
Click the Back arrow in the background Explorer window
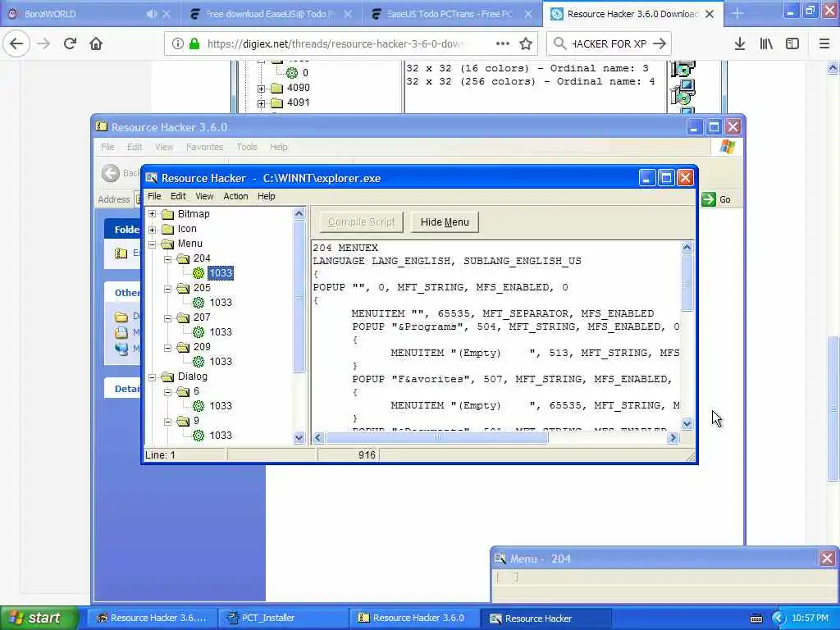coord(111,172)
